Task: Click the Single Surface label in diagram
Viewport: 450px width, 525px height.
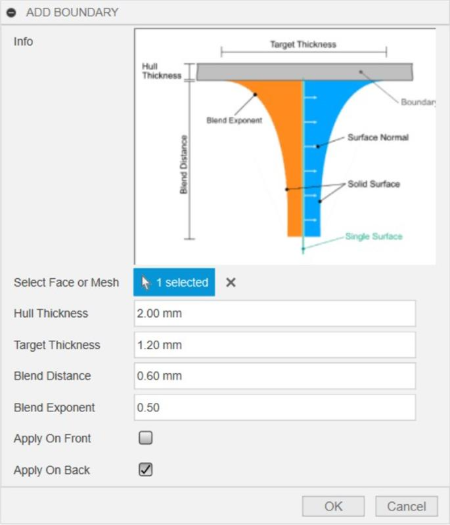Action: (x=374, y=236)
